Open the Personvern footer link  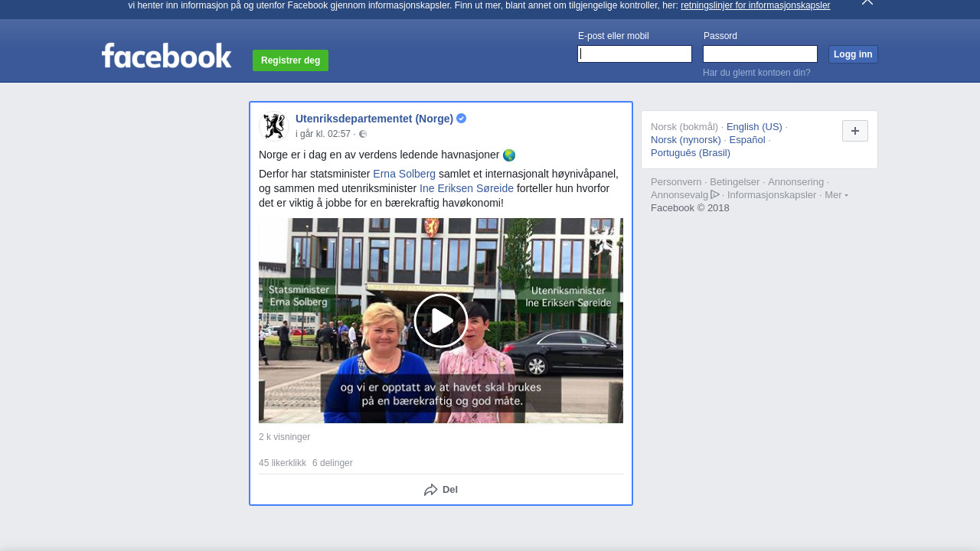676,182
